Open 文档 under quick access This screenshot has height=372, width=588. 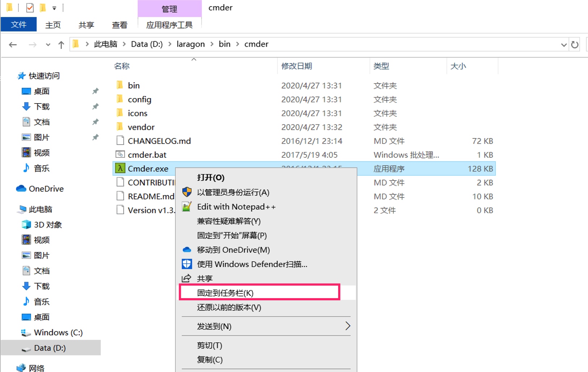(41, 122)
